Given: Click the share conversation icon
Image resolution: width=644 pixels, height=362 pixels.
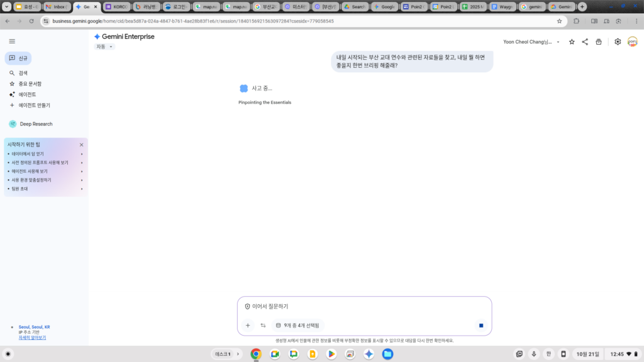Looking at the screenshot, I should (585, 42).
